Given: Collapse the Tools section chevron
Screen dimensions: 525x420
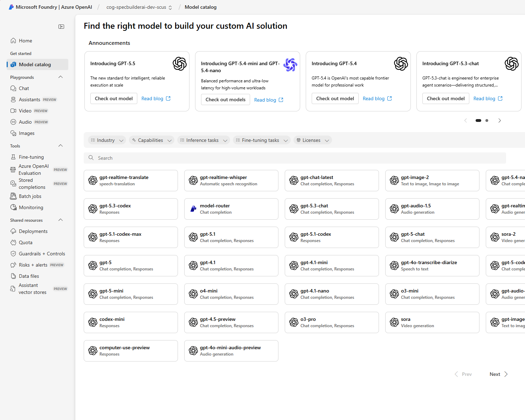Looking at the screenshot, I should pos(61,146).
